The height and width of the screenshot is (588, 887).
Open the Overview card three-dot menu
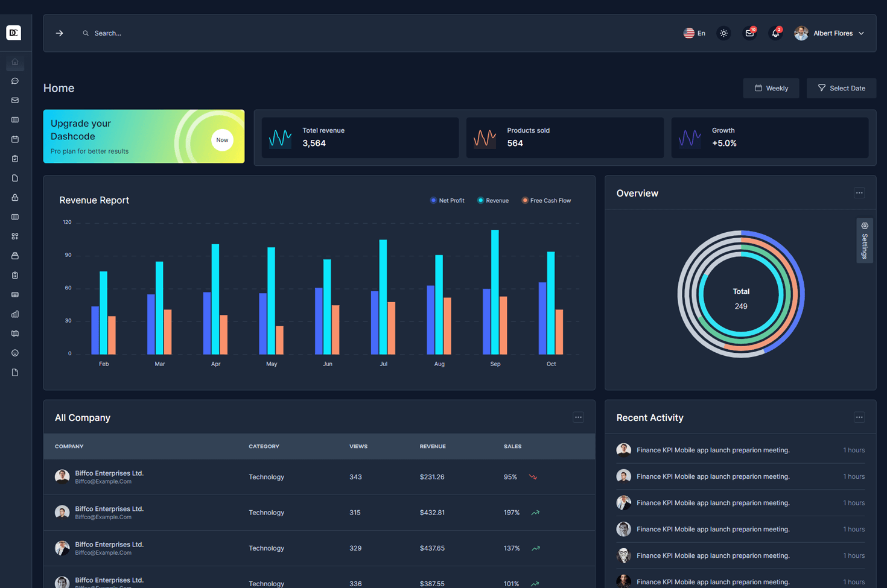click(859, 193)
